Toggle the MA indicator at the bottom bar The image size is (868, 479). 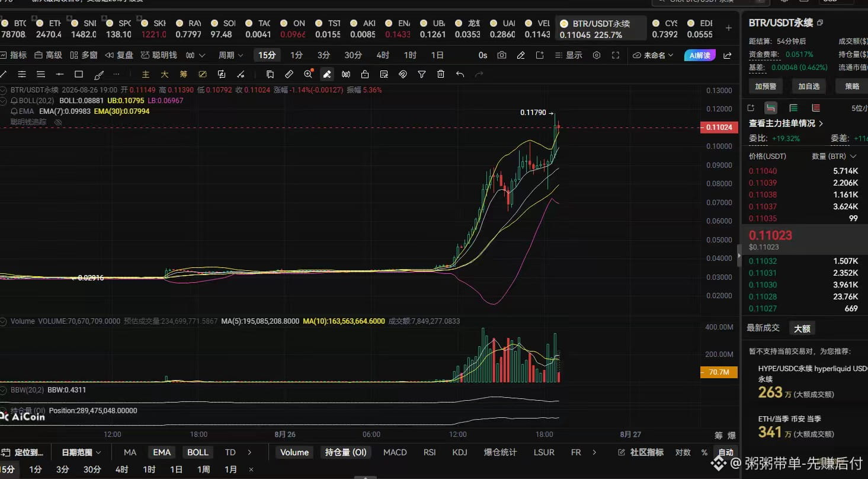point(130,452)
